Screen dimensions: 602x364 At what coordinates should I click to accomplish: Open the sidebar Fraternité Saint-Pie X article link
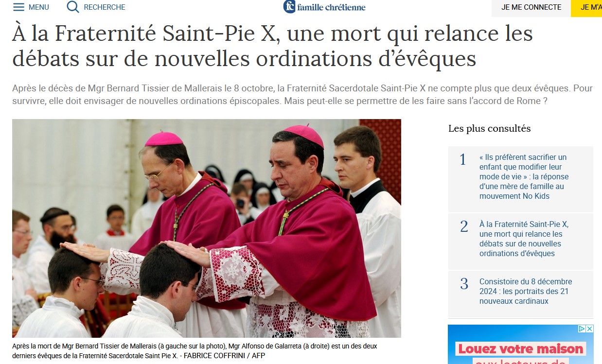pos(524,239)
